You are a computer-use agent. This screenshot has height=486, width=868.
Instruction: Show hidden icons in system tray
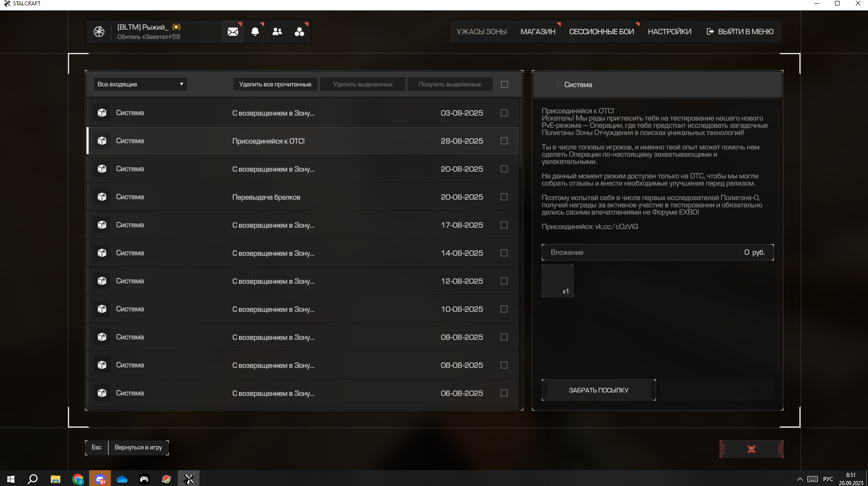pyautogui.click(x=800, y=479)
